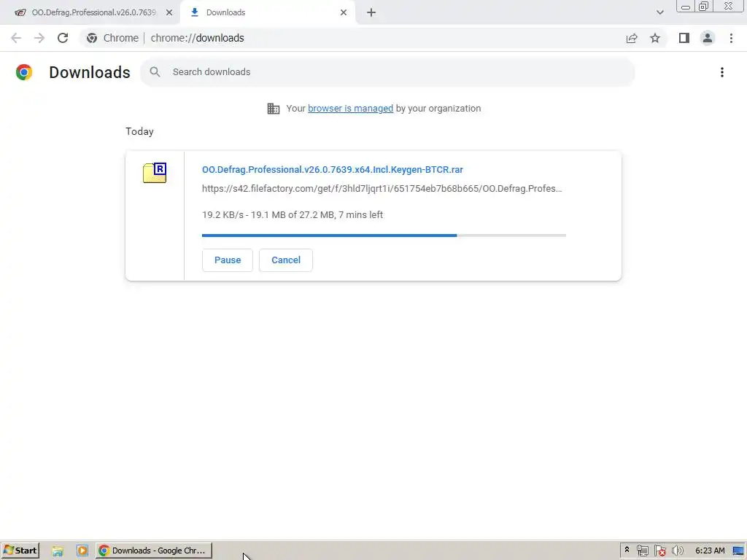The width and height of the screenshot is (747, 560).
Task: Open the volume speaker tray icon
Action: (677, 551)
